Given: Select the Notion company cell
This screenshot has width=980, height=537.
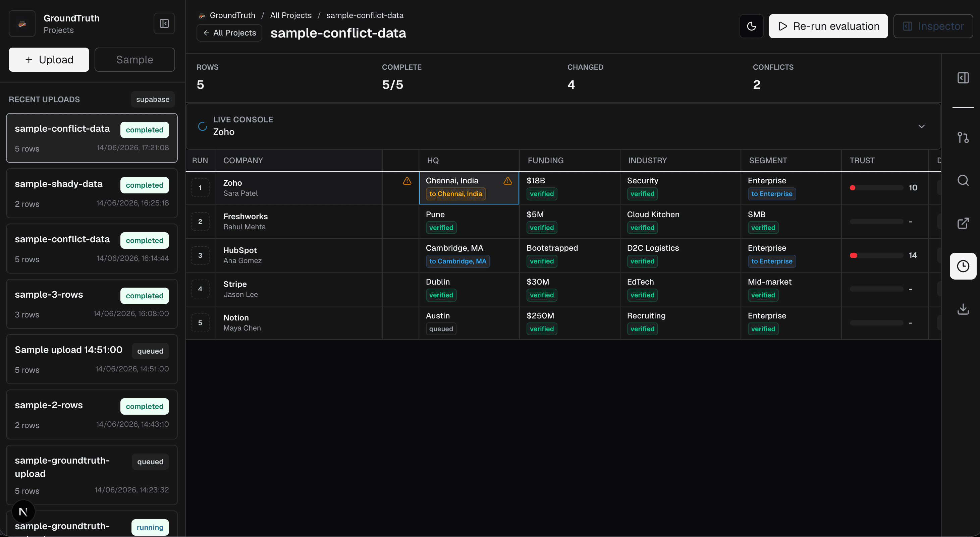Looking at the screenshot, I should pyautogui.click(x=298, y=323).
